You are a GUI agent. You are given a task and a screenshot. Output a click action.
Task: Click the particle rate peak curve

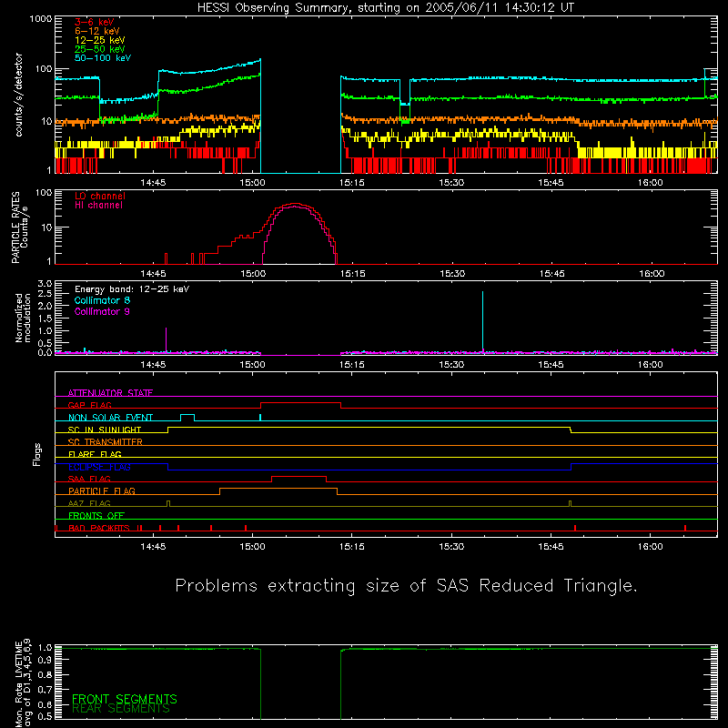pos(296,205)
